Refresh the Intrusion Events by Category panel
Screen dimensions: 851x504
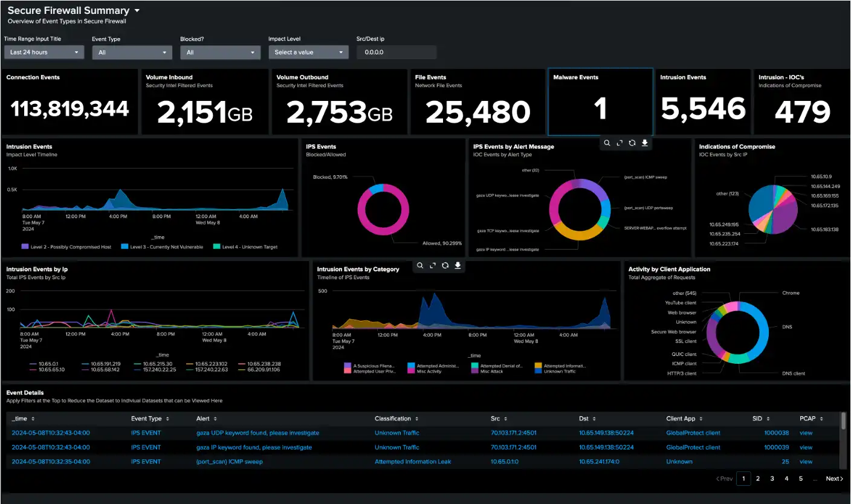[x=445, y=265]
